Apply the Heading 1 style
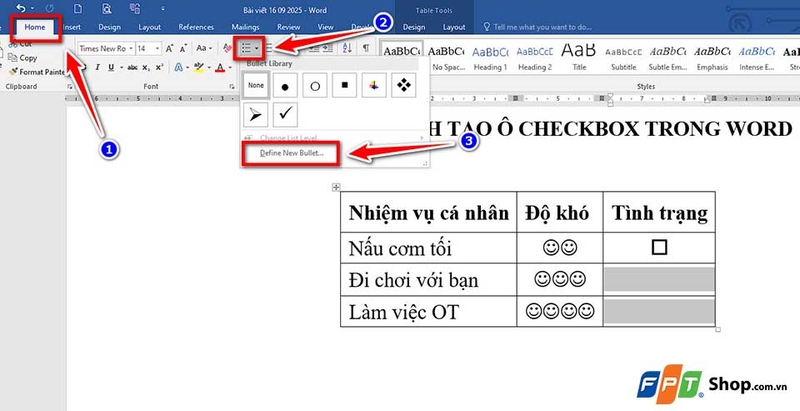 pyautogui.click(x=490, y=58)
